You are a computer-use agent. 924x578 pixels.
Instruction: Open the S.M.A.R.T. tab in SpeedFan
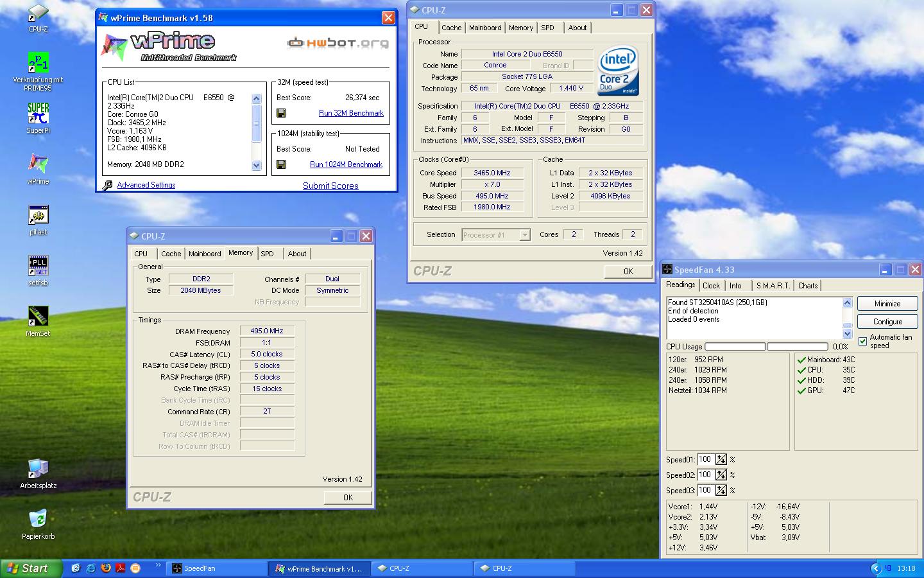coord(773,286)
